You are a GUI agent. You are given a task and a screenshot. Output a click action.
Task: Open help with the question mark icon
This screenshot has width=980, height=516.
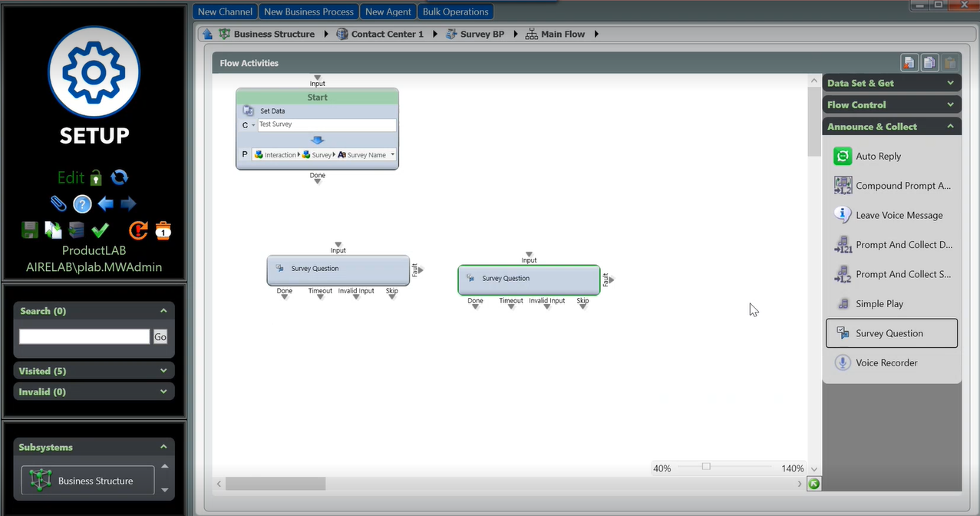point(82,203)
